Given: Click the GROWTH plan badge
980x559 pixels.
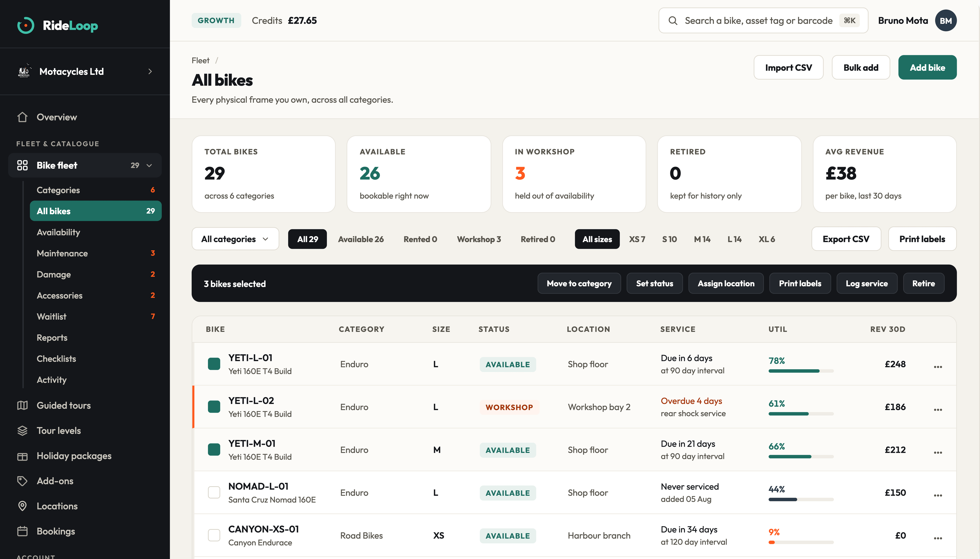Looking at the screenshot, I should (x=216, y=20).
